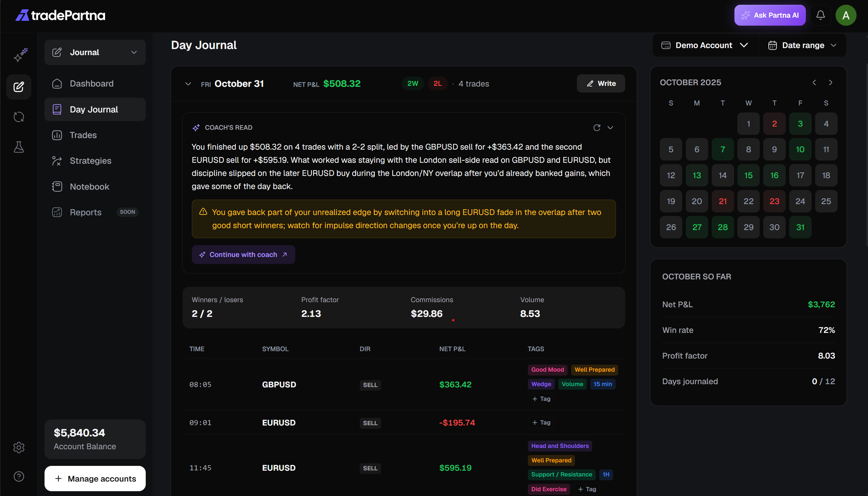Click the Volume tag on GBPUSD trade
This screenshot has height=496, width=868.
pyautogui.click(x=572, y=384)
